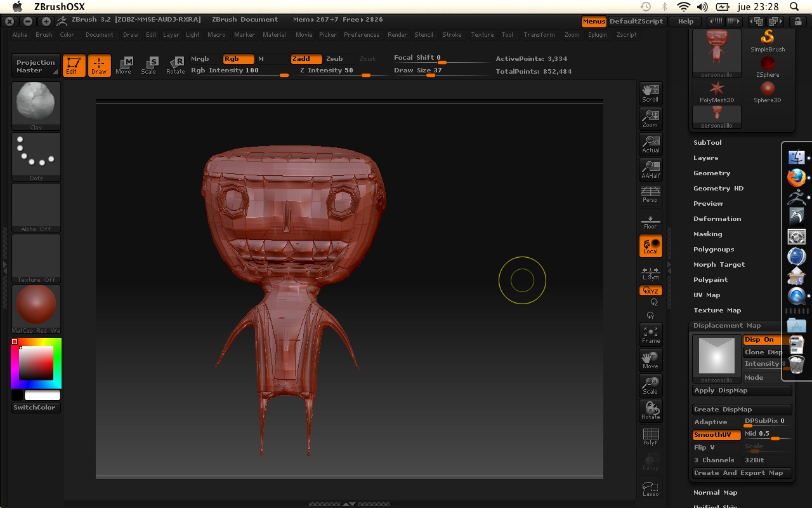
Task: Open the MatCap Red Wax material selector
Action: pos(36,309)
